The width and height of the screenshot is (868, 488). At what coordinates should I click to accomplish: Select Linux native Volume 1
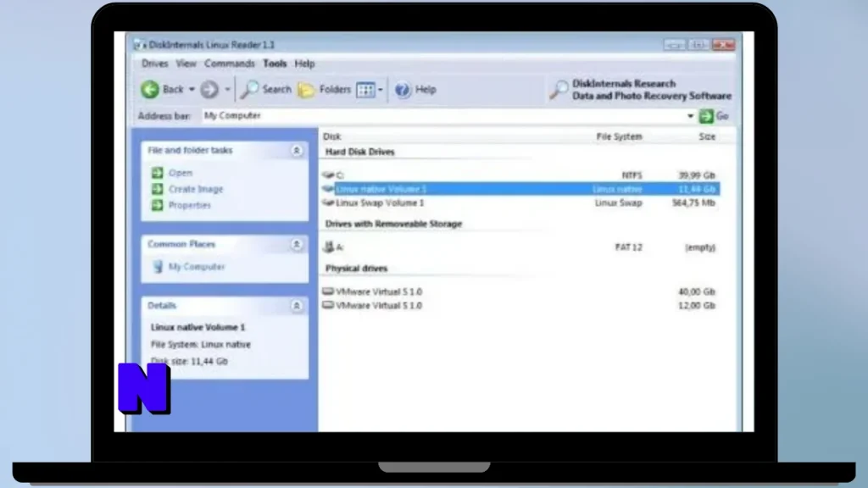pos(520,189)
